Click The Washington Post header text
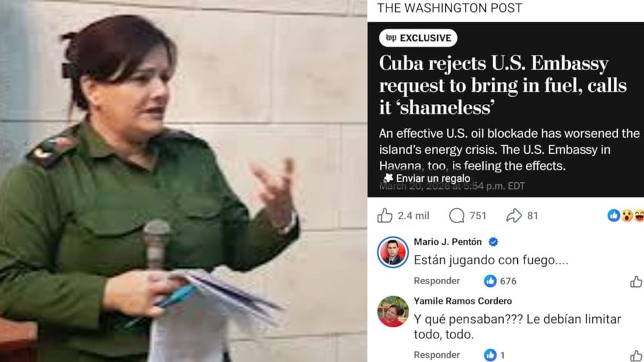Screen dimensions: 644x362 tap(449, 8)
